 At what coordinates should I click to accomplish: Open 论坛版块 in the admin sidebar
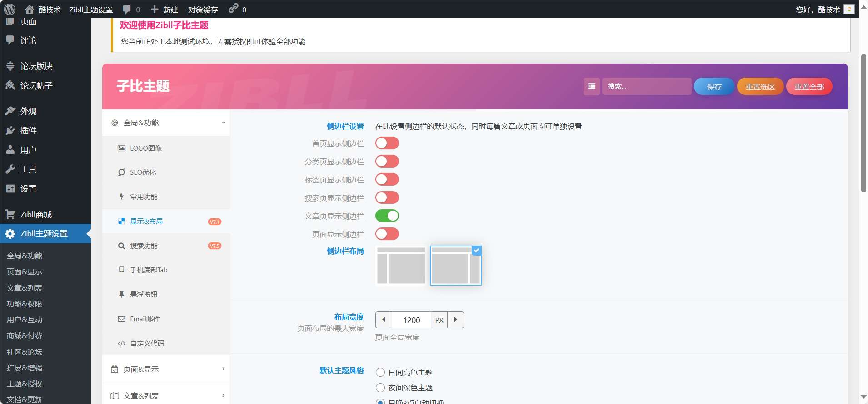coord(36,66)
